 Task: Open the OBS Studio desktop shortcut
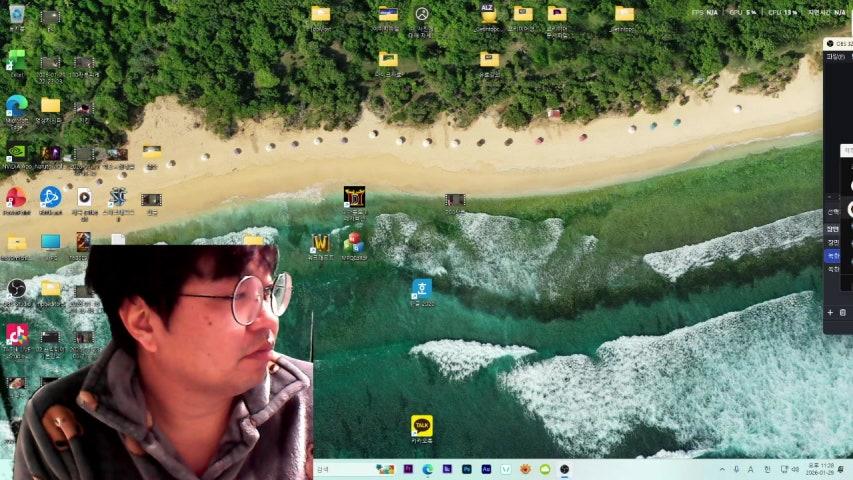coord(17,288)
